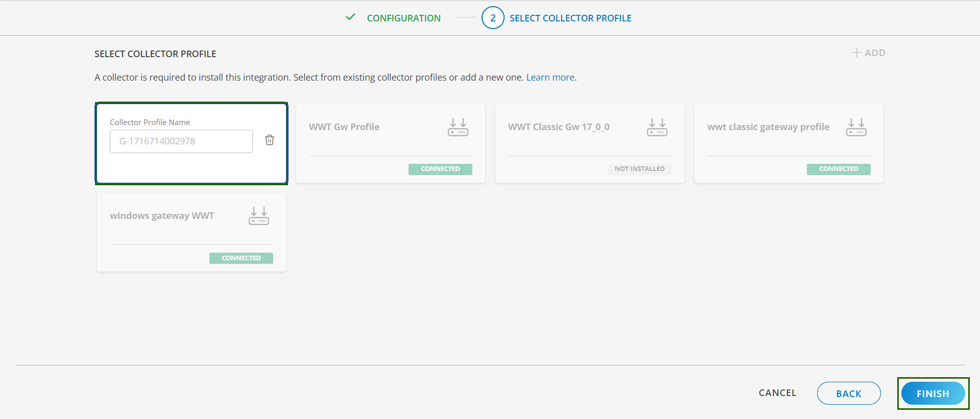The image size is (980, 419).
Task: Click Connected badge on wwt classic gateway profile
Action: coord(838,169)
